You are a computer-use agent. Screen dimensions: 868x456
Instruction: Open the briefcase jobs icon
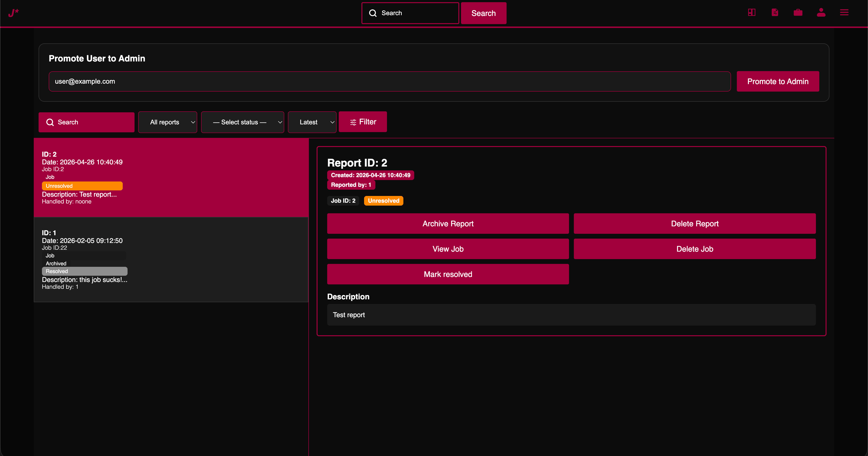coord(798,13)
